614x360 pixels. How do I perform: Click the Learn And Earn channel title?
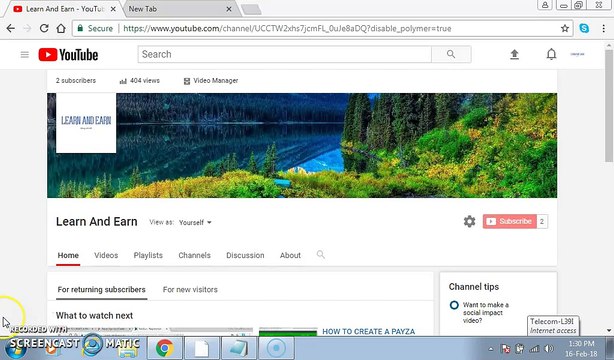point(97,221)
